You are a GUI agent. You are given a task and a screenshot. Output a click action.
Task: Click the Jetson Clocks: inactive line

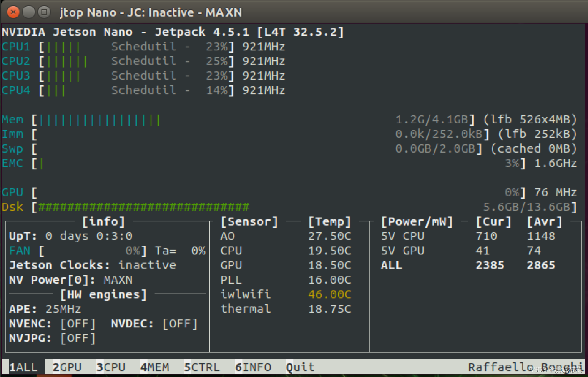(93, 265)
